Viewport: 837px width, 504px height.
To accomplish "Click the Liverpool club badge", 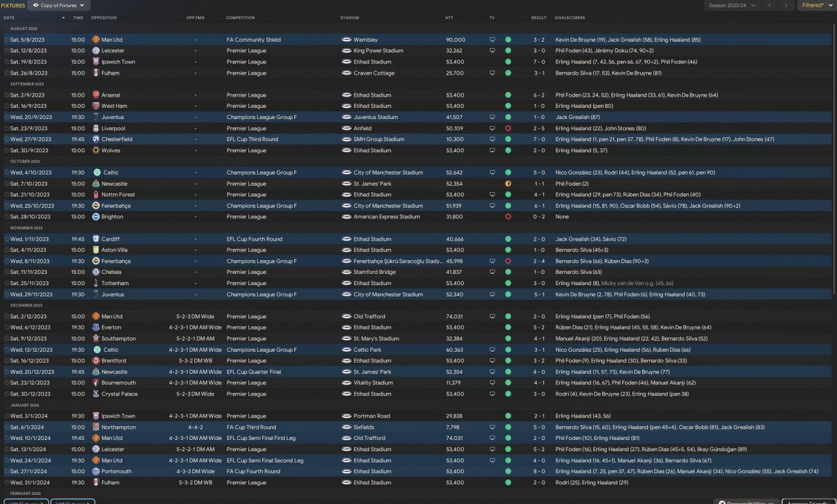I will tap(95, 129).
